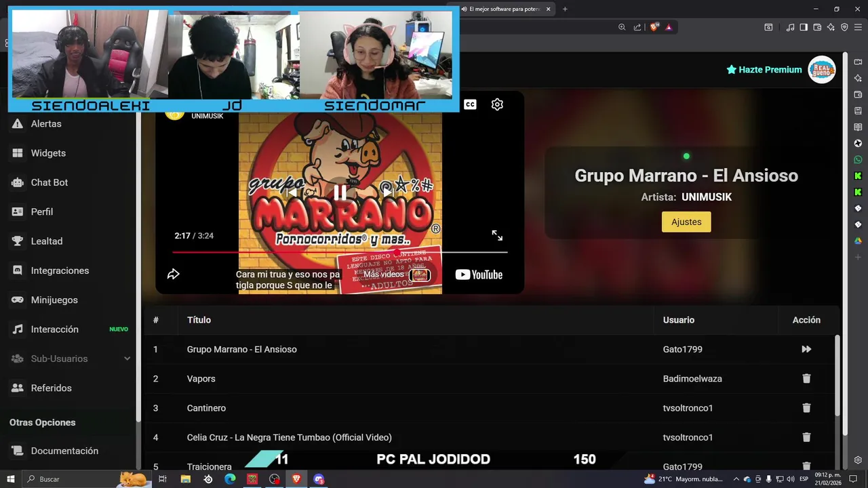Open Widgets in the sidebar
868x488 pixels.
(48, 153)
